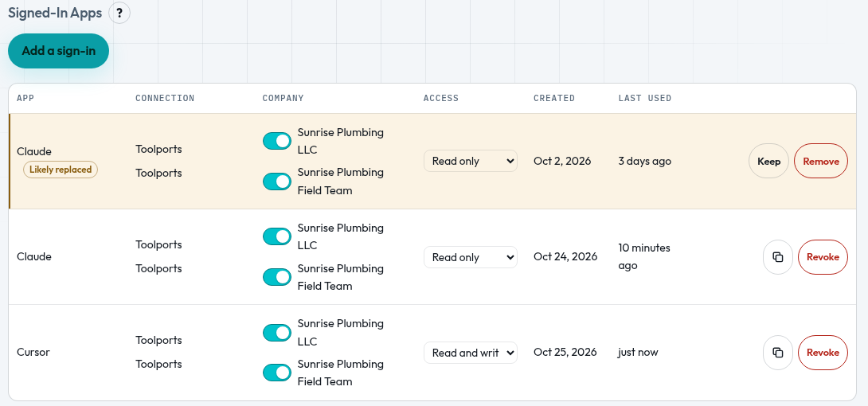Open Read and write access dropdown for Cursor
868x406 pixels.
(471, 353)
